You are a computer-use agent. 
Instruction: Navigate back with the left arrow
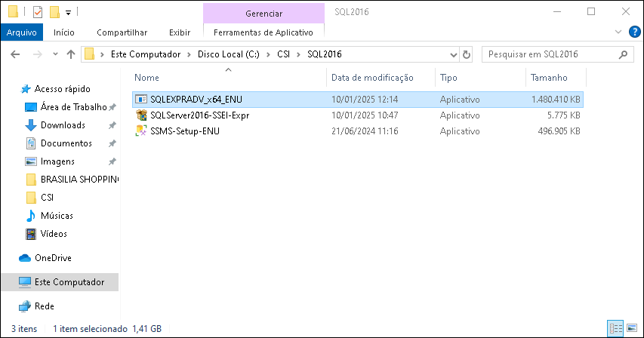point(15,54)
